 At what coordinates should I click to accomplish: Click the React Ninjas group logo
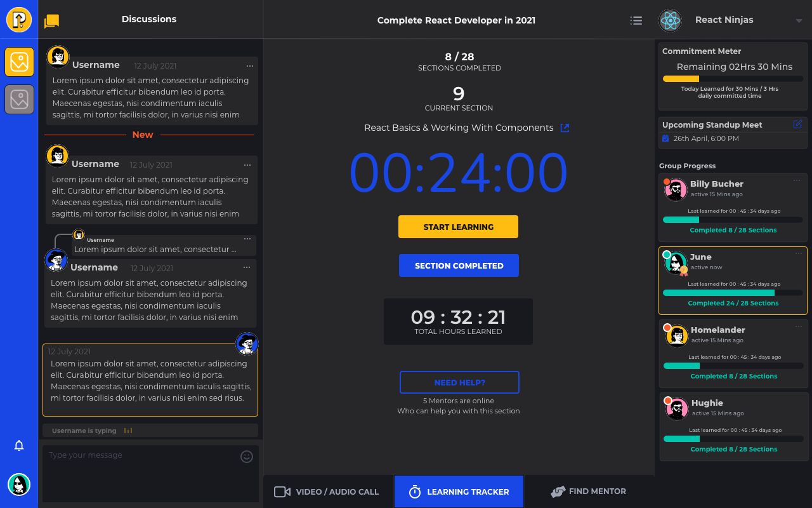click(x=670, y=20)
